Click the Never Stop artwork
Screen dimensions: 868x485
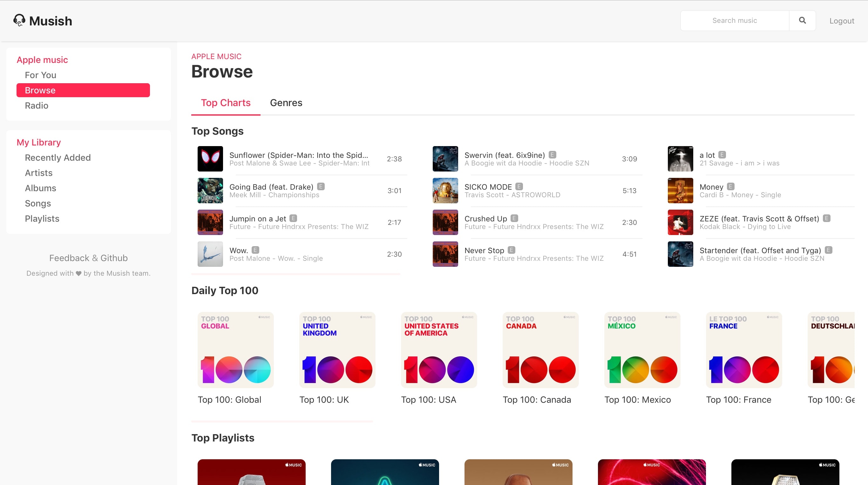tap(445, 254)
